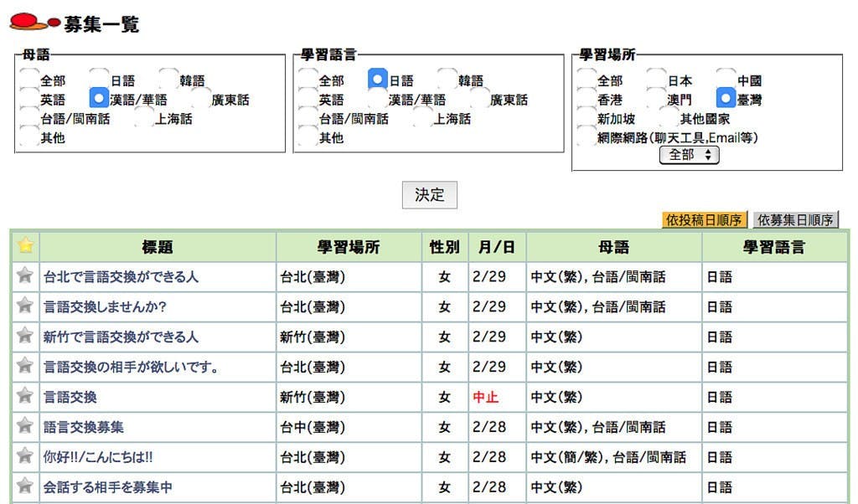Screen dimensions: 858x504
Task: Star the 你好!!/こんにちは!! listing
Action: tap(25, 455)
